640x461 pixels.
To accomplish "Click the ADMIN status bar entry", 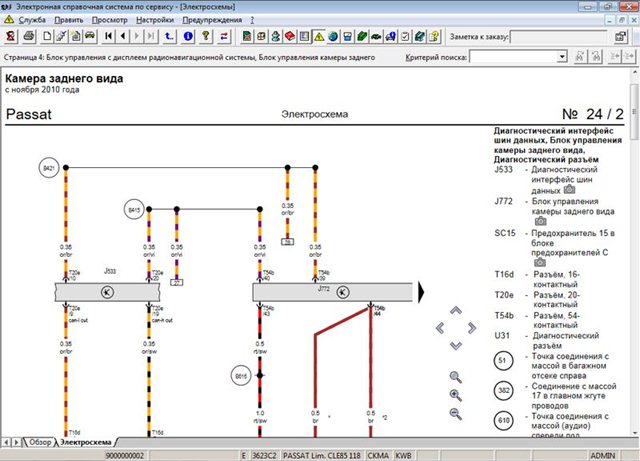I will (602, 455).
